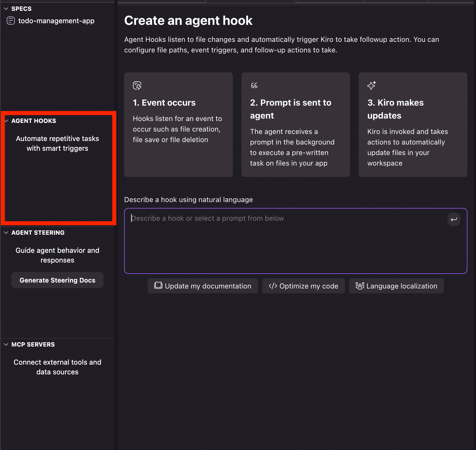Click 'Guide agent behavior and responses' text
The height and width of the screenshot is (450, 476).
click(57, 255)
